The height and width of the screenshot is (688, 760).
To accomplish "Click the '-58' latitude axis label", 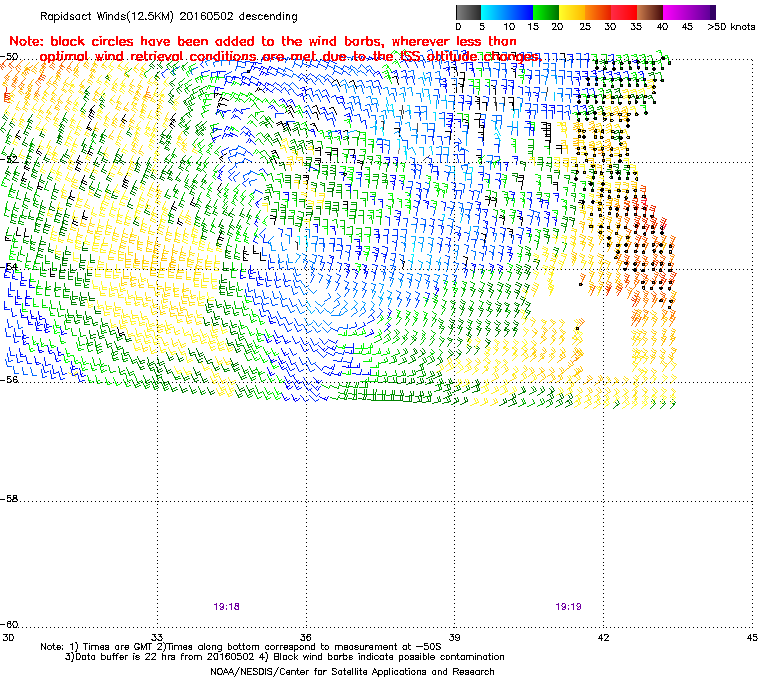I will [9, 498].
